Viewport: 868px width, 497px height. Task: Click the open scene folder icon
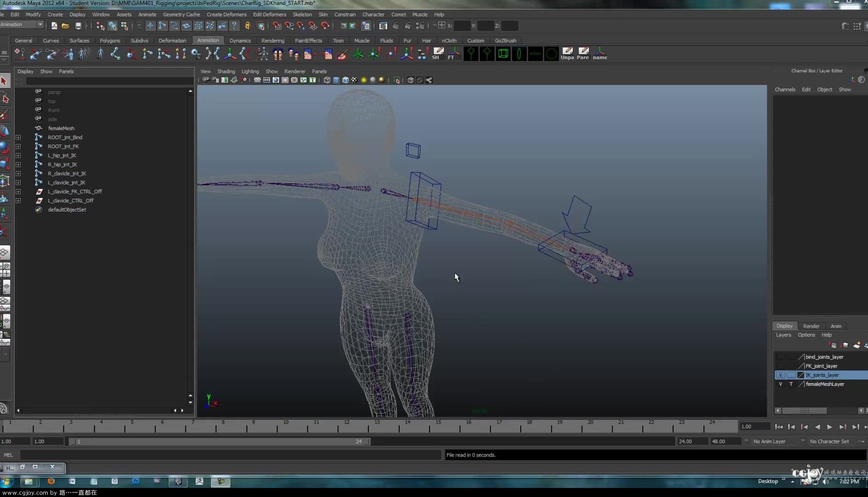(x=66, y=26)
